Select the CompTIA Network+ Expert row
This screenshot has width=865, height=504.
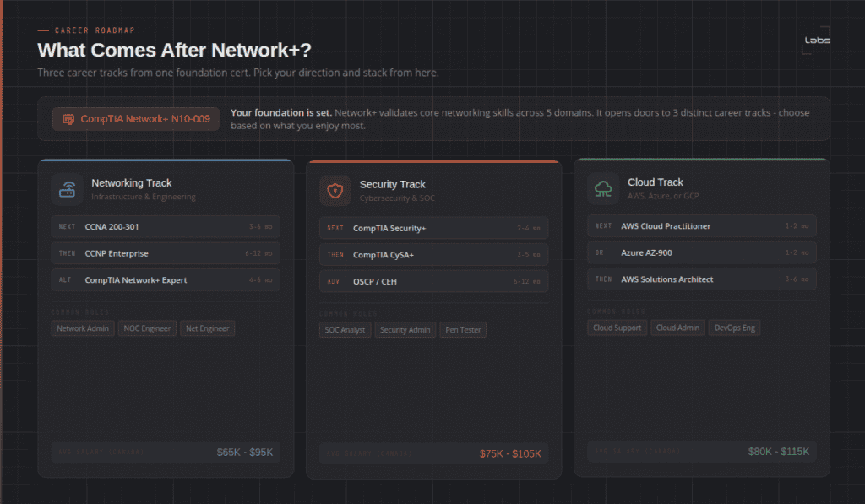click(x=166, y=280)
